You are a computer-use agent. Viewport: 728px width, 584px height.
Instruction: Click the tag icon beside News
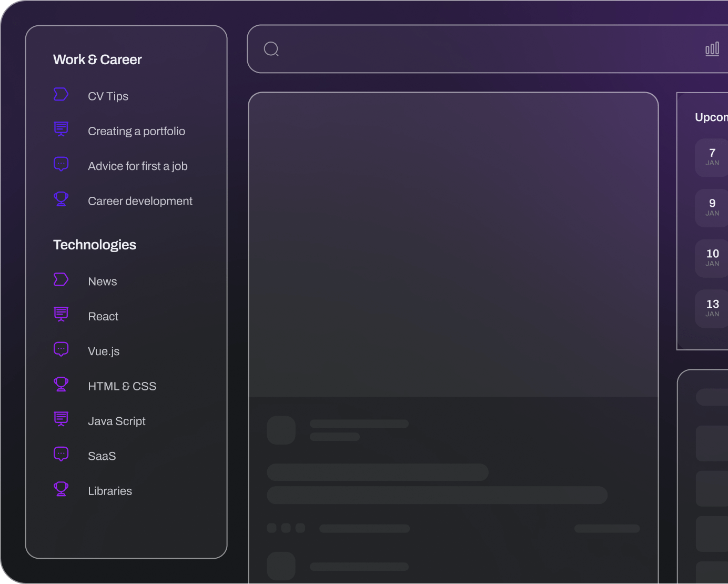click(61, 279)
